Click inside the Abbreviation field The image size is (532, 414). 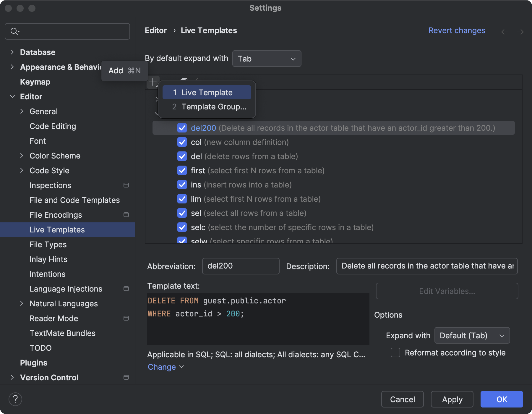click(x=240, y=266)
